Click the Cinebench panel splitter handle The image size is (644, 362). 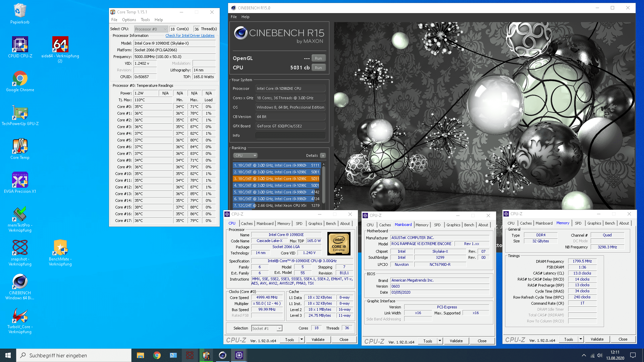click(332, 136)
